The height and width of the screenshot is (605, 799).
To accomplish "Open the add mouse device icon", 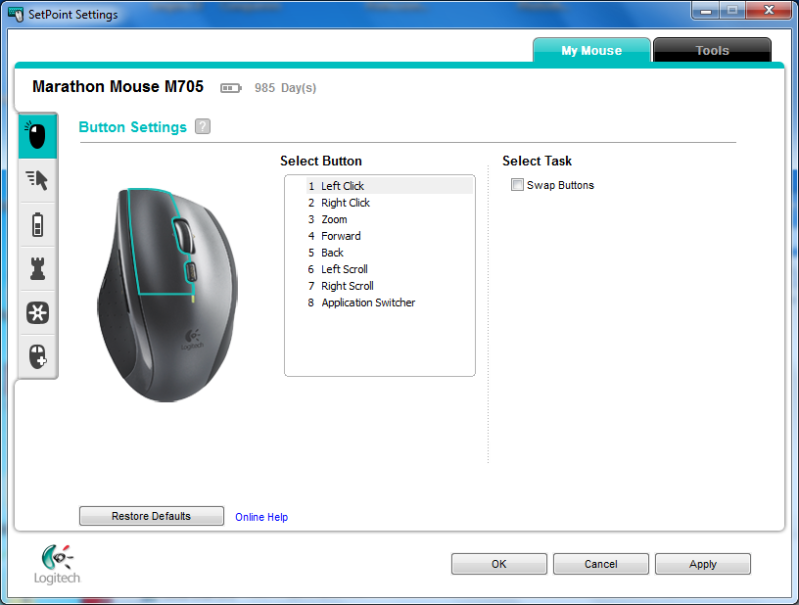I will point(37,356).
